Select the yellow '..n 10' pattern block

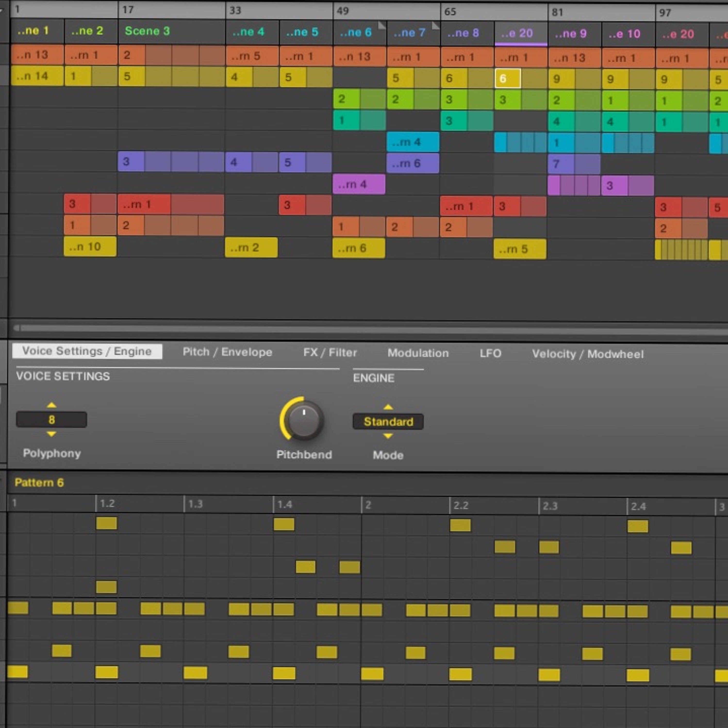[x=90, y=247]
